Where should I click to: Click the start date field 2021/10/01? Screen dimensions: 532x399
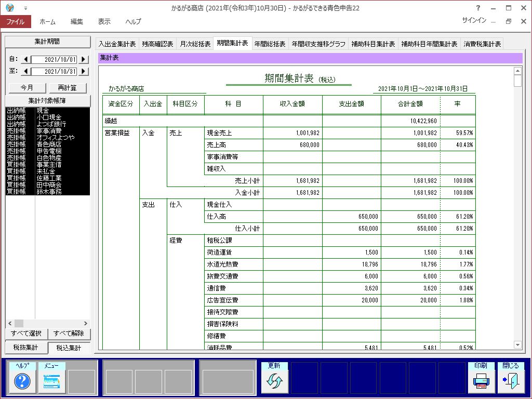click(54, 59)
